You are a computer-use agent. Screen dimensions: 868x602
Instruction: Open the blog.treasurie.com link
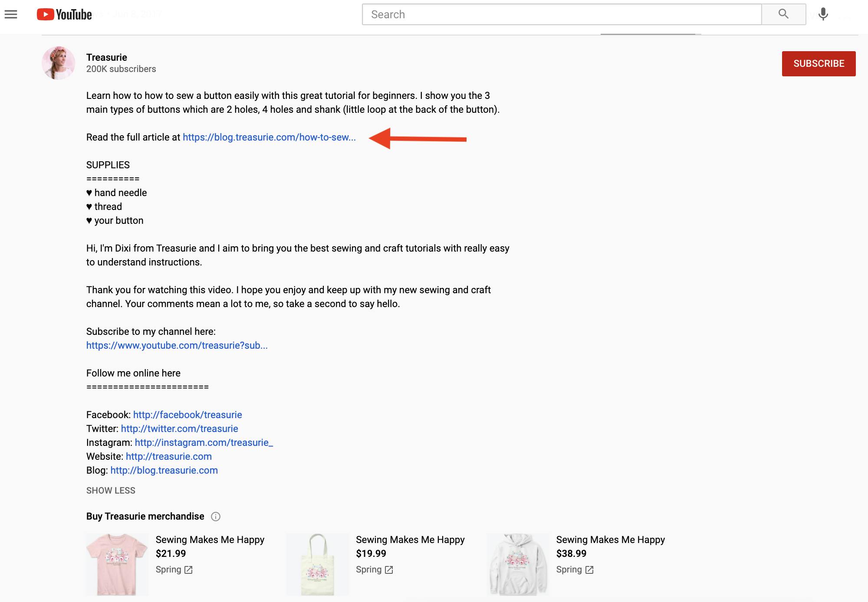click(164, 470)
